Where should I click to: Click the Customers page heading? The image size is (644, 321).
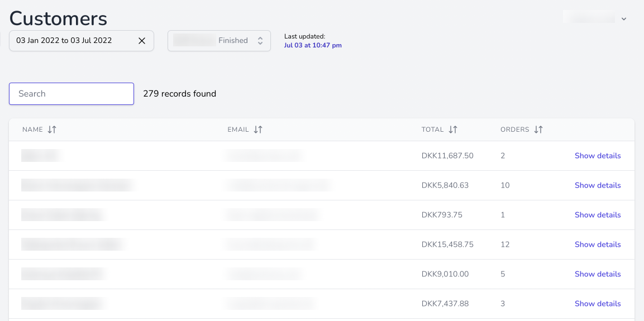click(58, 18)
